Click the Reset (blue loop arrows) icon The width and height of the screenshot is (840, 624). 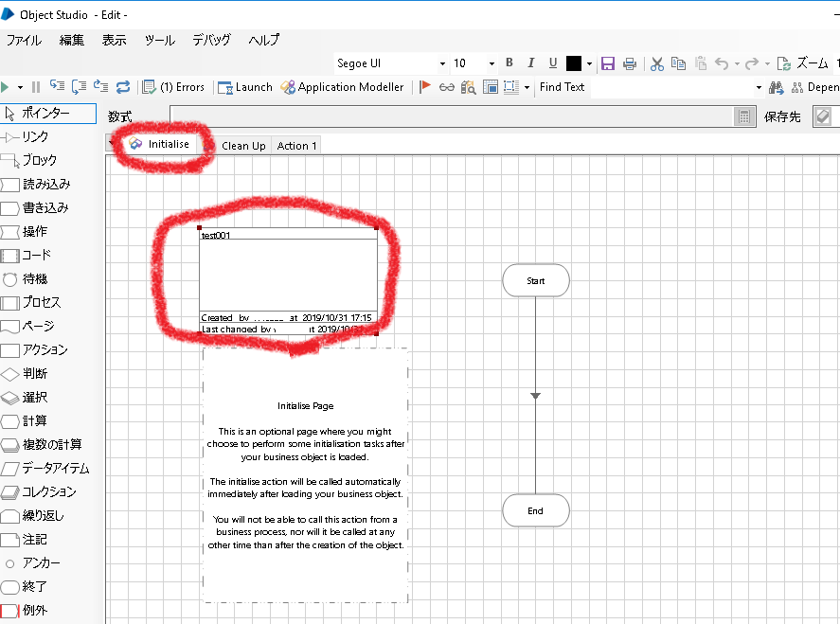(123, 87)
